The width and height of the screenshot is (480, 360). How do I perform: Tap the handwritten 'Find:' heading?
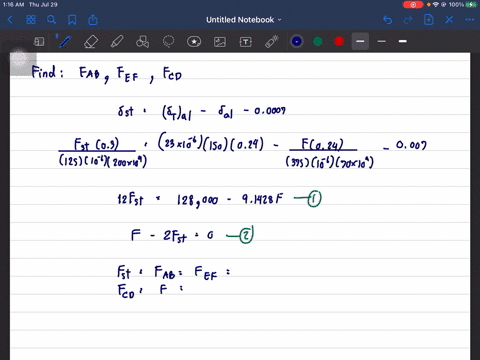coord(47,72)
